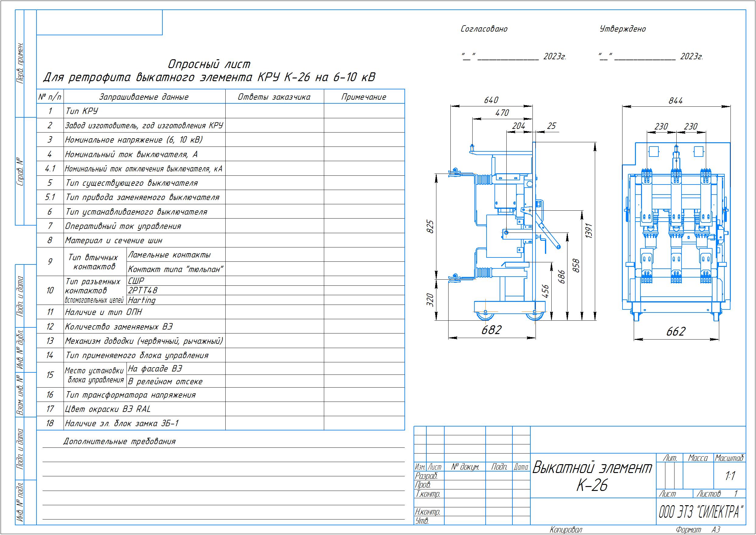The width and height of the screenshot is (756, 535).
Task: Click the answer cell for Тип КРУ
Action: pos(275,111)
